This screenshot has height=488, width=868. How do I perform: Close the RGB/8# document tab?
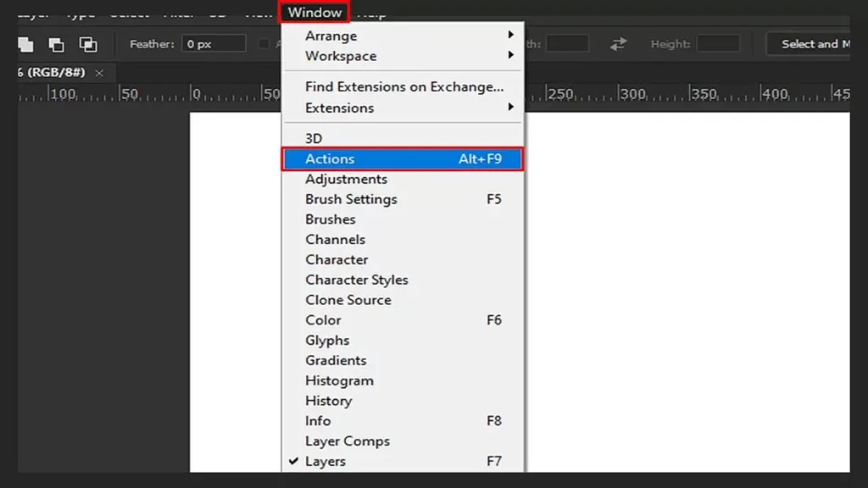pos(99,73)
